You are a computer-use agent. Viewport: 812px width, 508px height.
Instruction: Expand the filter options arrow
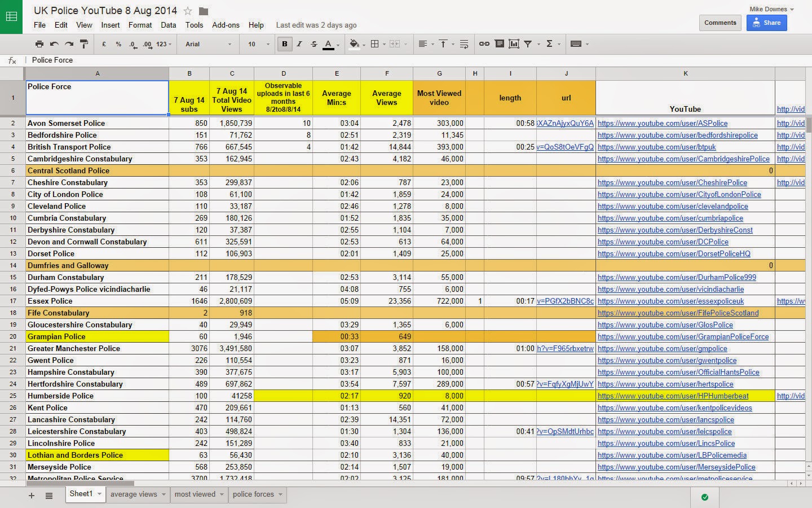[539, 44]
